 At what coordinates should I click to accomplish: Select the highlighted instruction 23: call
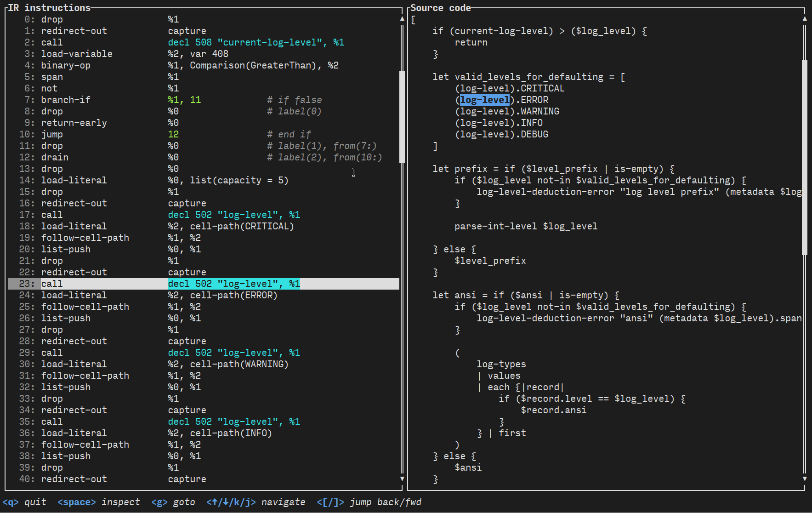204,284
